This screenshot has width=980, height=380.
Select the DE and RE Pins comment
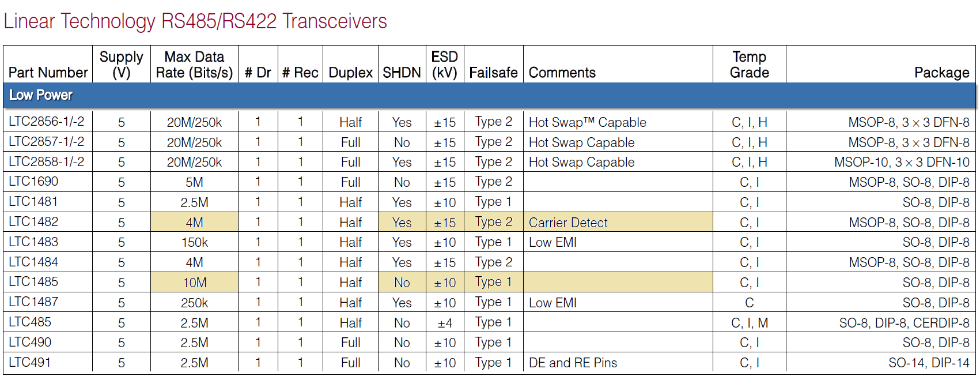[x=572, y=363]
